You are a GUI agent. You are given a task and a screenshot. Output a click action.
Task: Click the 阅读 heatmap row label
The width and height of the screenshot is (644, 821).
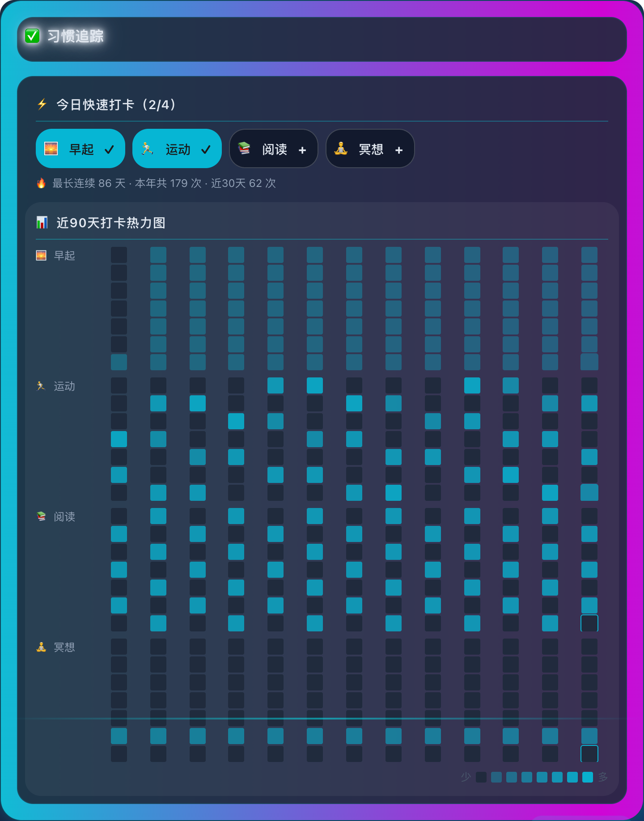click(x=64, y=516)
